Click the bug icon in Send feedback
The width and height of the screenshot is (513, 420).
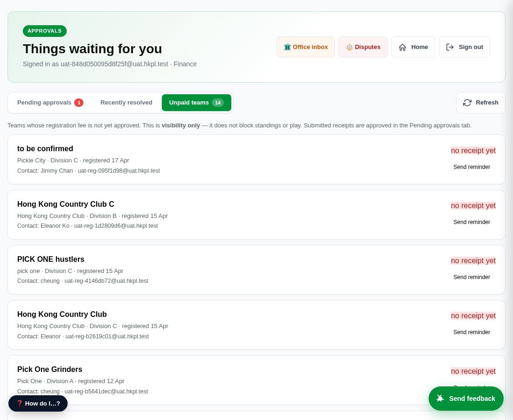440,399
